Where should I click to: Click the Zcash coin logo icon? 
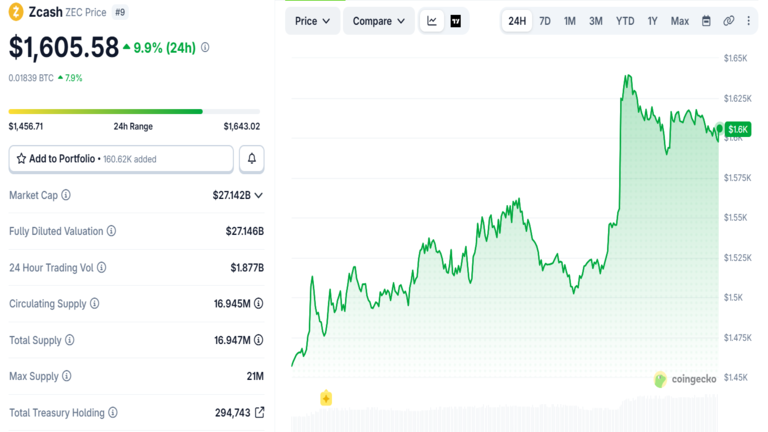click(x=16, y=12)
